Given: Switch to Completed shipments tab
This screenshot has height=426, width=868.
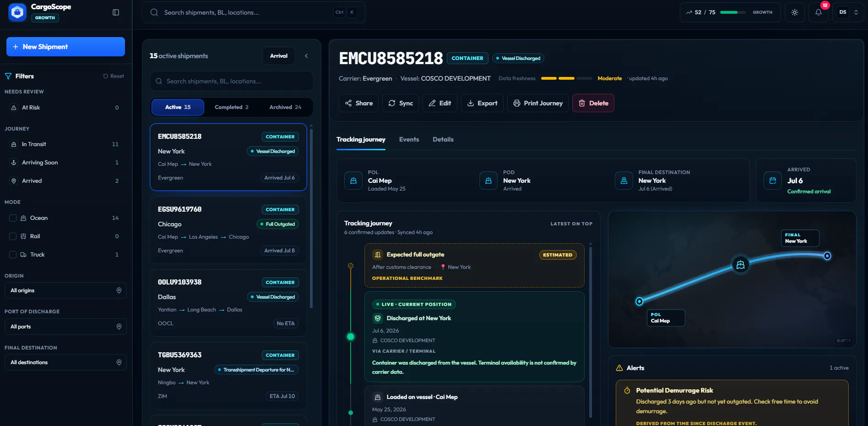Looking at the screenshot, I should point(232,107).
